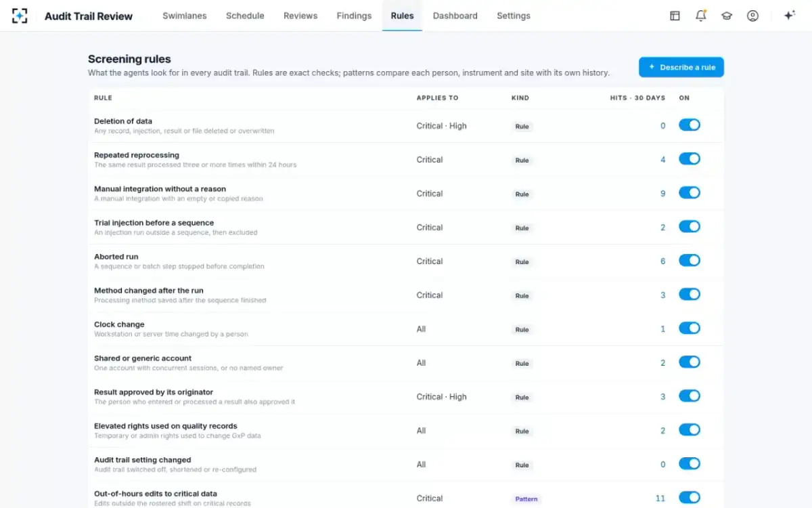Click the Describe a rule button

pyautogui.click(x=681, y=67)
